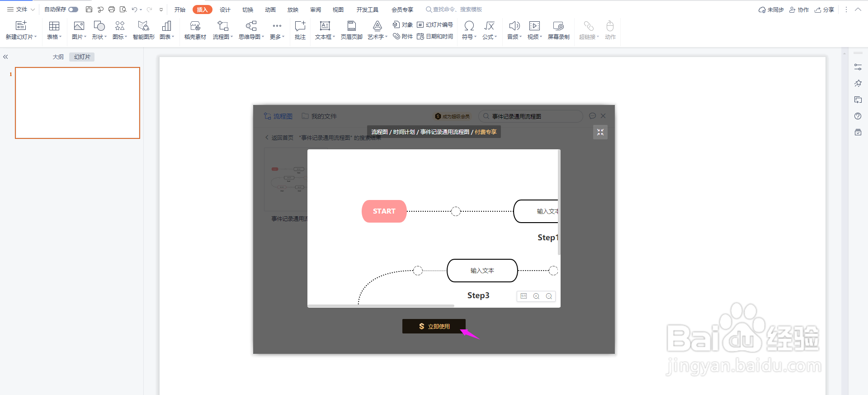Click the fit-to-size icon in preview
Image resolution: width=868 pixels, height=395 pixels.
[524, 296]
